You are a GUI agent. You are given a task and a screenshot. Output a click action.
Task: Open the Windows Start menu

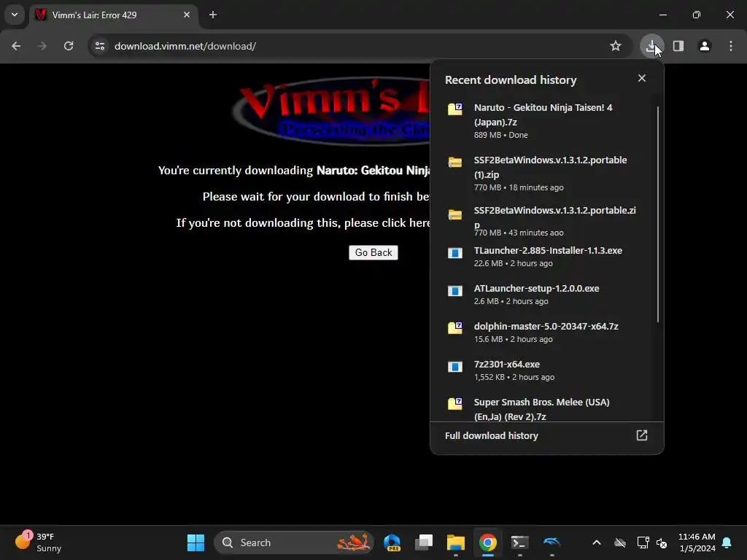[x=196, y=542]
